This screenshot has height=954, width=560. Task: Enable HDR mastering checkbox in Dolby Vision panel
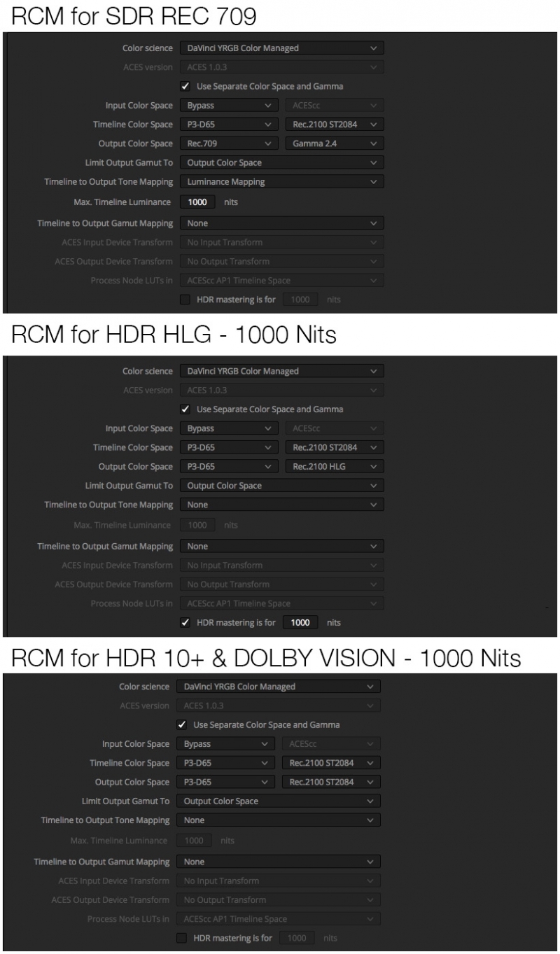(x=182, y=938)
